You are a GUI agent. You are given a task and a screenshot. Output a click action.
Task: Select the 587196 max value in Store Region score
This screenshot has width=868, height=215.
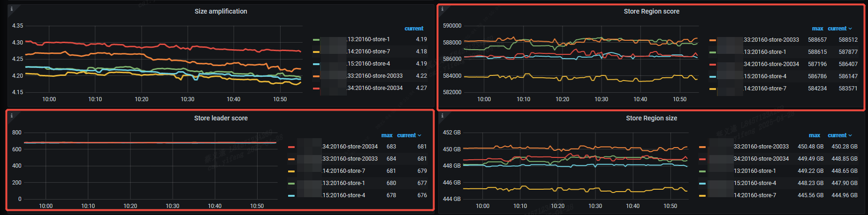tap(817, 64)
